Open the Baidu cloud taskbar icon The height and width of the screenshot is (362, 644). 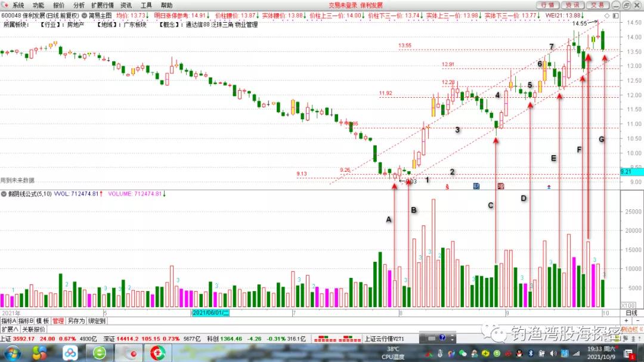tap(70, 353)
